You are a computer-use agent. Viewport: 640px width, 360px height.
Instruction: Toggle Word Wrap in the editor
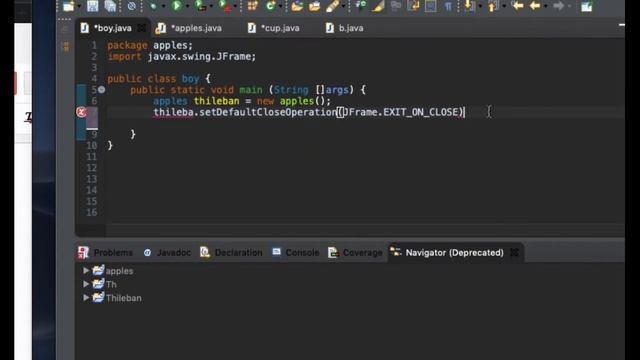tap(413, 6)
